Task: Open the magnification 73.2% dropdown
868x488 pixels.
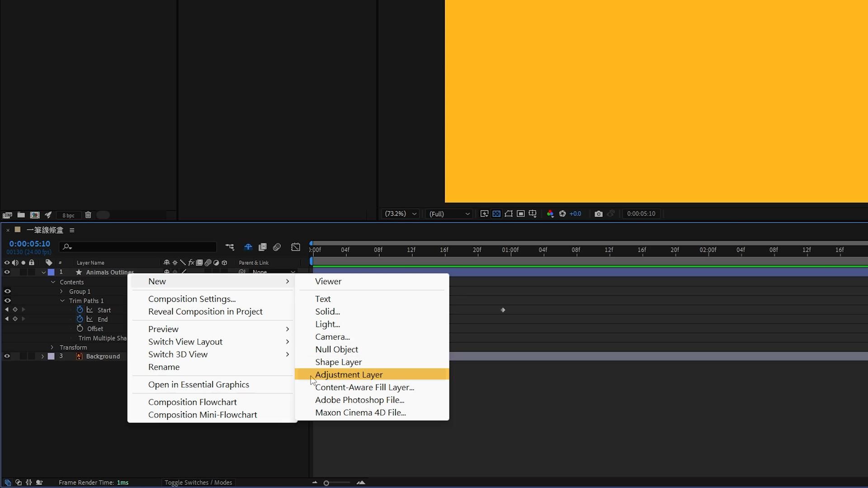Action: click(x=400, y=214)
